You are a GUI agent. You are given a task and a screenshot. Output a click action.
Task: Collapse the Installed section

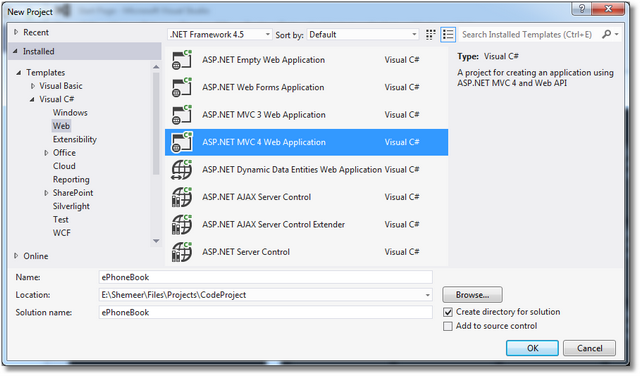coord(16,51)
